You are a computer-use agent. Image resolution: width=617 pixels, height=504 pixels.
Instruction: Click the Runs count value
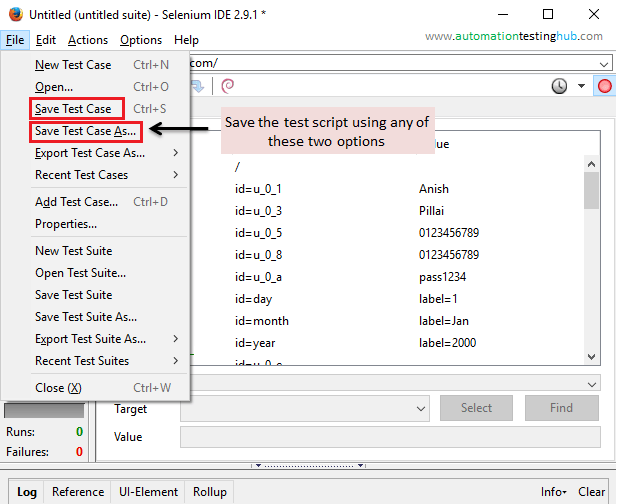(79, 432)
